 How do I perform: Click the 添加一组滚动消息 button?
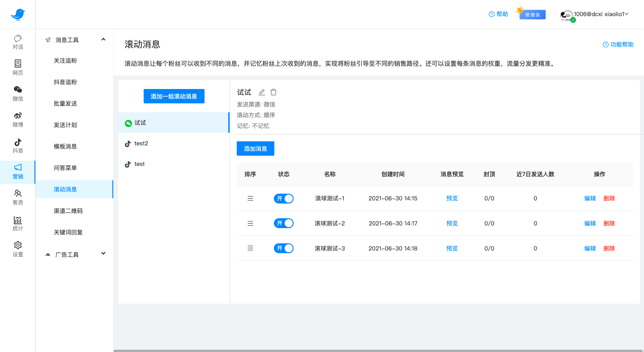(x=174, y=96)
